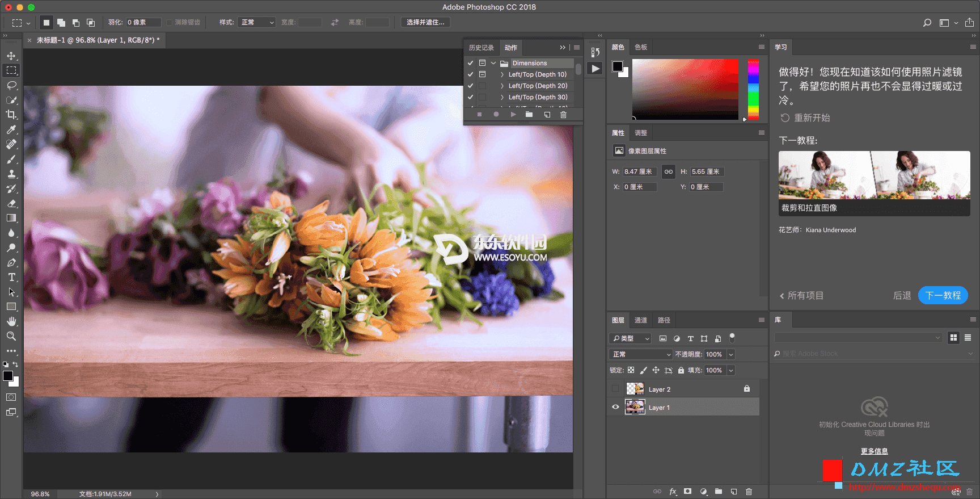
Task: Select the Clone Stamp tool
Action: point(11,174)
